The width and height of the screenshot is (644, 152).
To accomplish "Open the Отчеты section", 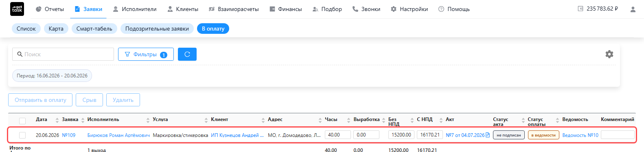I will coord(50,9).
